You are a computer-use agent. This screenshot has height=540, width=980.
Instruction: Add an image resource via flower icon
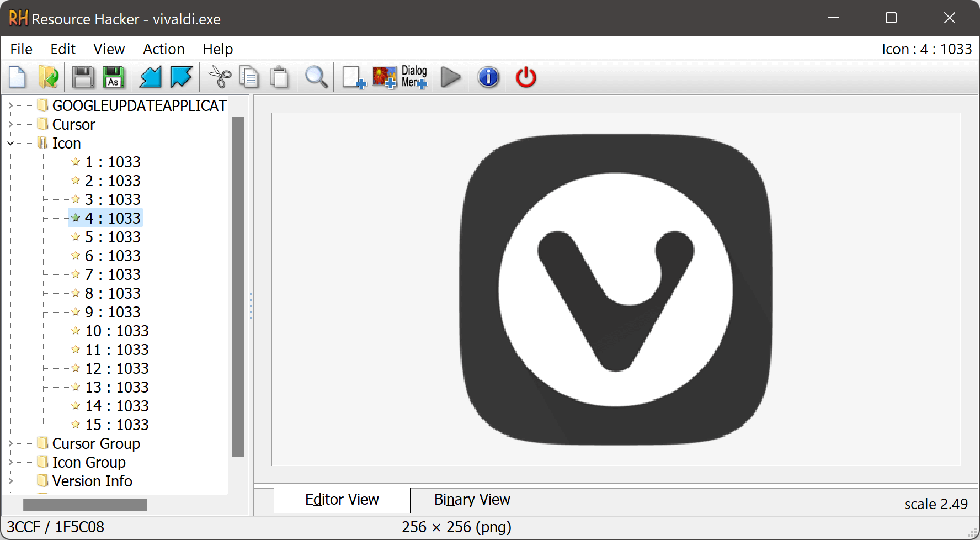[385, 77]
